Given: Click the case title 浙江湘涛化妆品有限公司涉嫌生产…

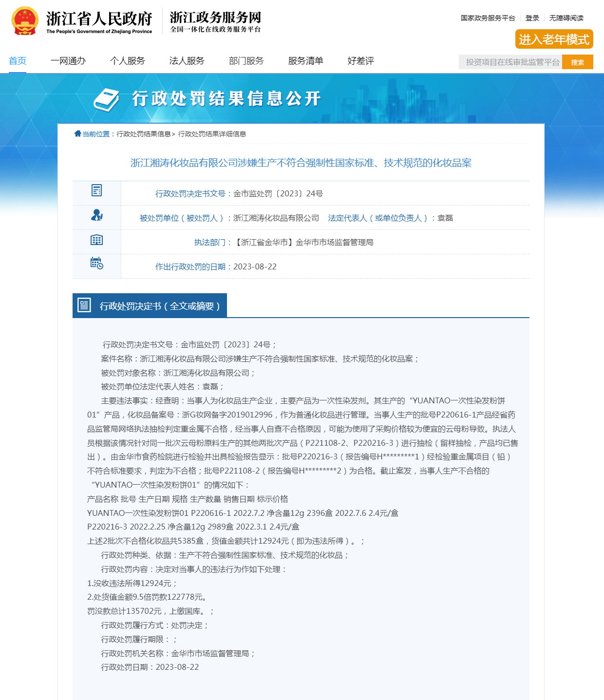Looking at the screenshot, I should [301, 163].
